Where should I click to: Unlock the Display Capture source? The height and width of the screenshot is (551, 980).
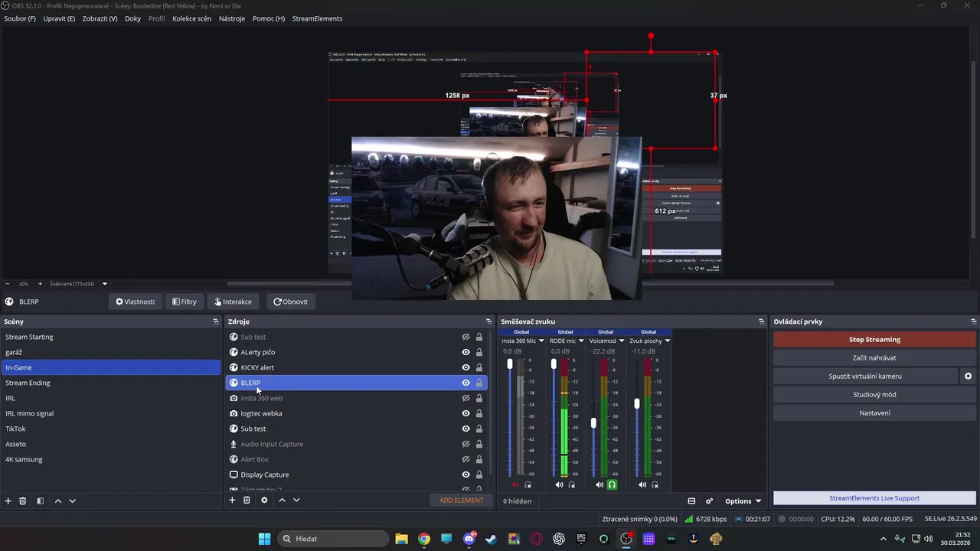[x=479, y=474]
